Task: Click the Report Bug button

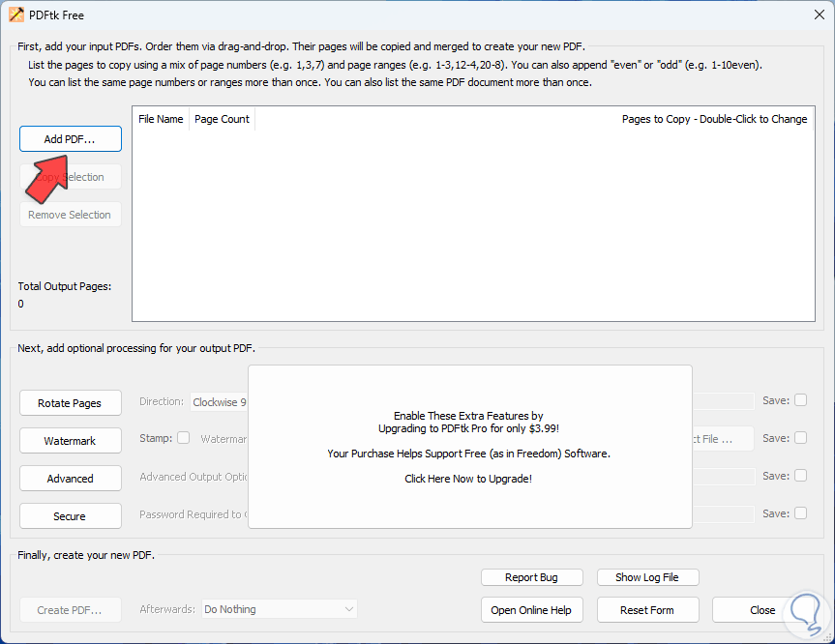Action: 531,577
